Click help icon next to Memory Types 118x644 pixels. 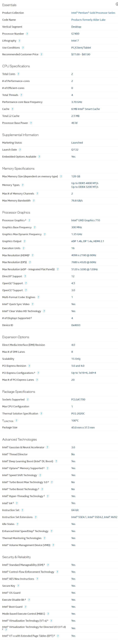pos(23,185)
